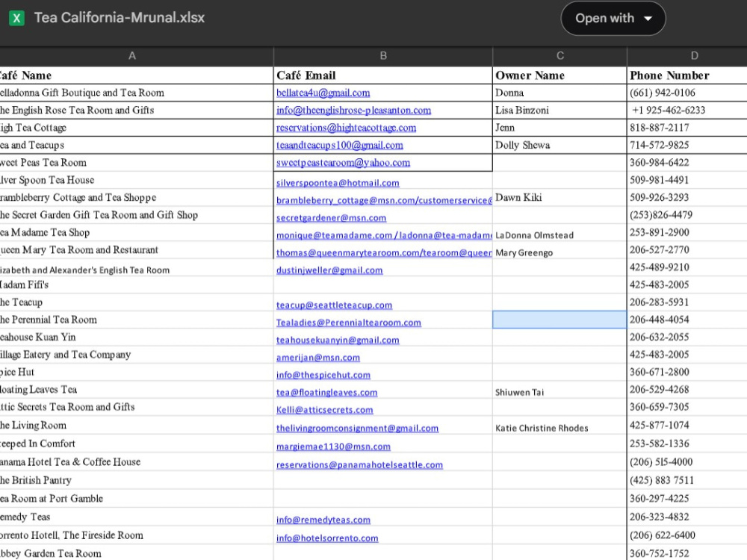Select phone number 714-572-9825
Image resolution: width=747 pixels, height=560 pixels.
pyautogui.click(x=687, y=146)
